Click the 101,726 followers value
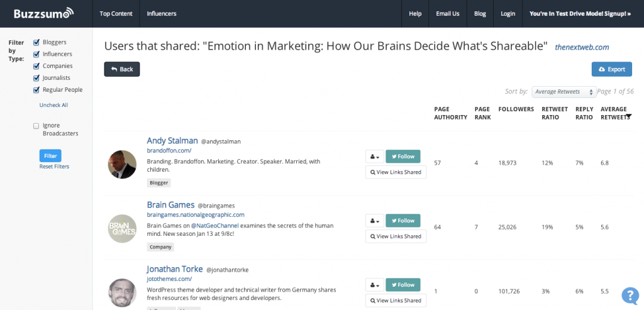Image resolution: width=644 pixels, height=310 pixels. tap(509, 292)
